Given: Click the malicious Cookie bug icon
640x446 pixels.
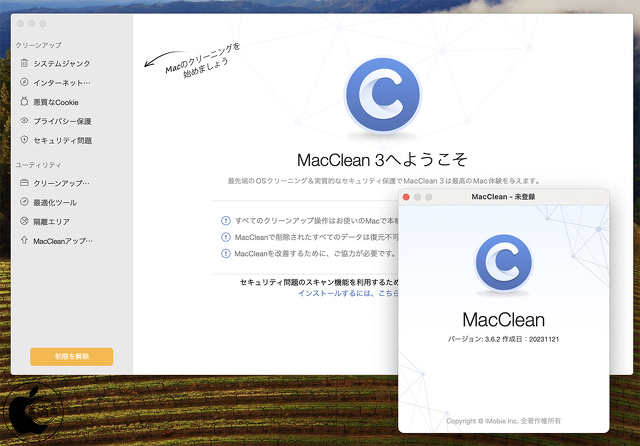Looking at the screenshot, I should pos(24,102).
